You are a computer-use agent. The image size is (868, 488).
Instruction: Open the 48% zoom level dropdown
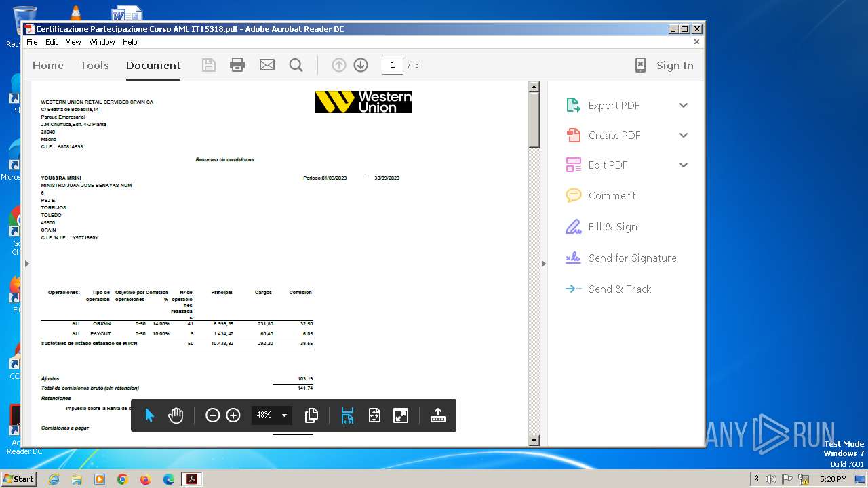click(272, 415)
